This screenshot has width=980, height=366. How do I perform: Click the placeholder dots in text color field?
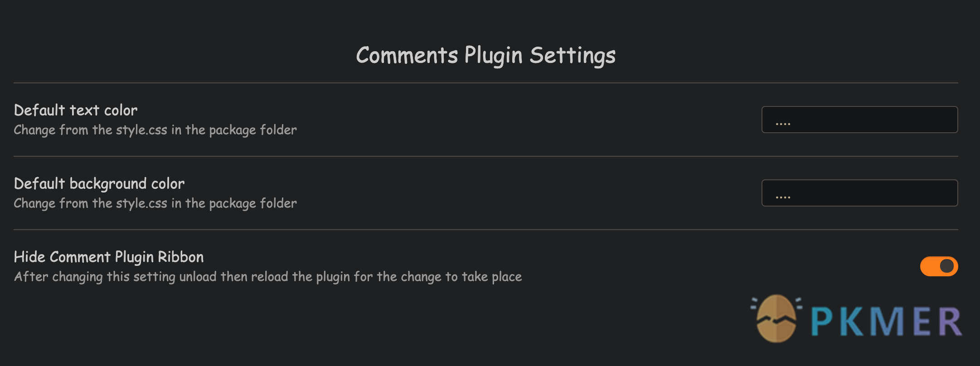(x=783, y=124)
